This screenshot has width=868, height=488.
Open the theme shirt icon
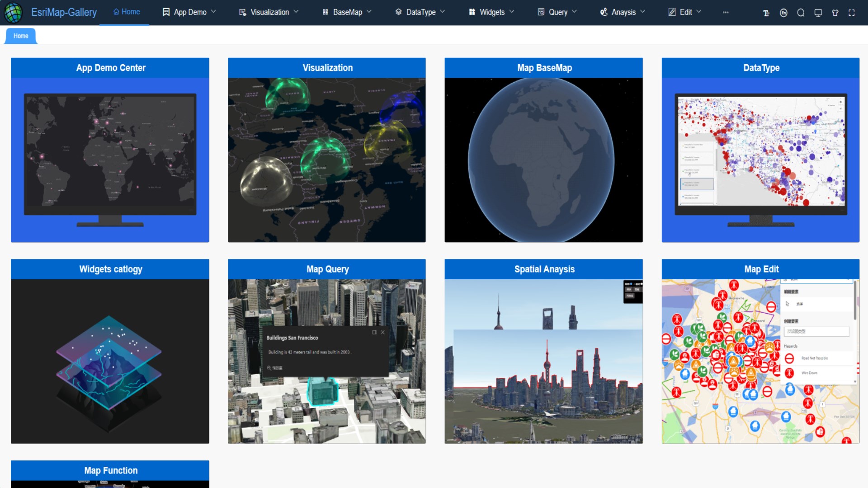click(835, 13)
